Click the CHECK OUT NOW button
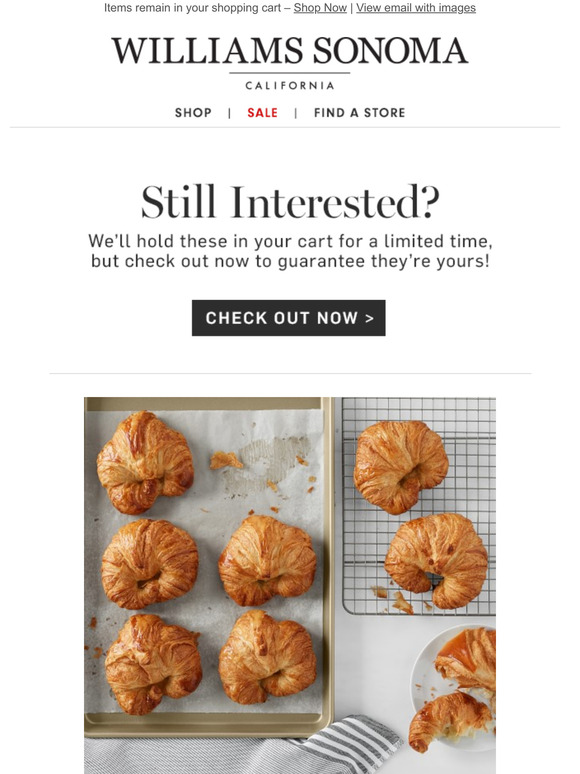This screenshot has height=774, width=580. tap(289, 318)
